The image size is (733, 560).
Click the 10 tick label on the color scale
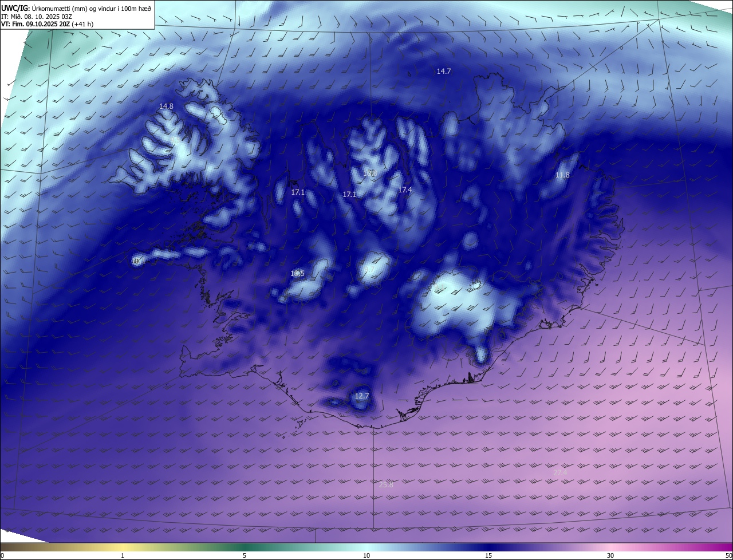366,555
